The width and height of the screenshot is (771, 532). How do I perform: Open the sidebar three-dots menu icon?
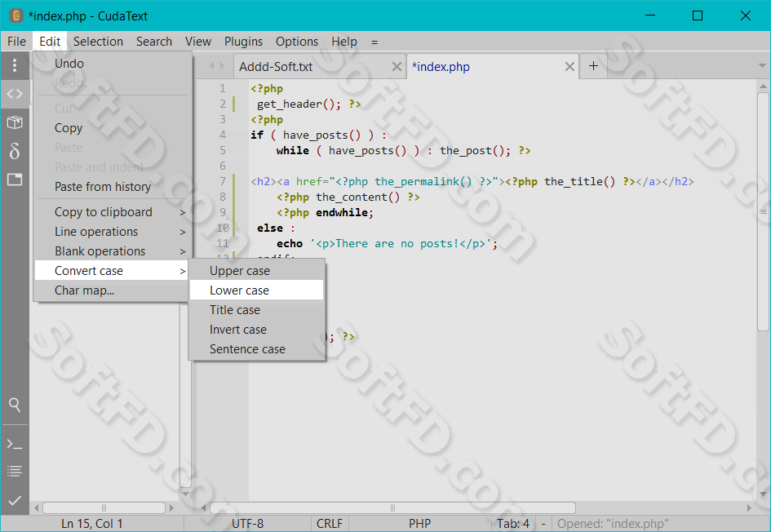pyautogui.click(x=15, y=65)
